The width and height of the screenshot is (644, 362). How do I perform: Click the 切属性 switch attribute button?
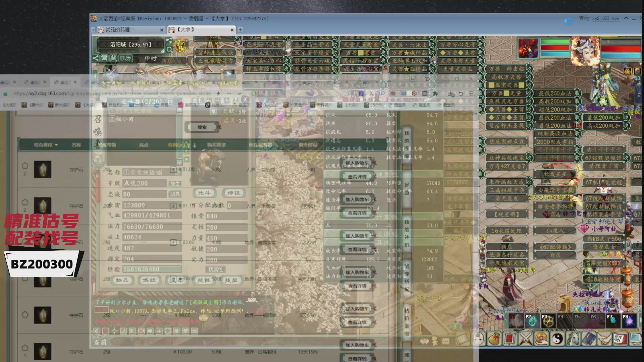tap(215, 269)
